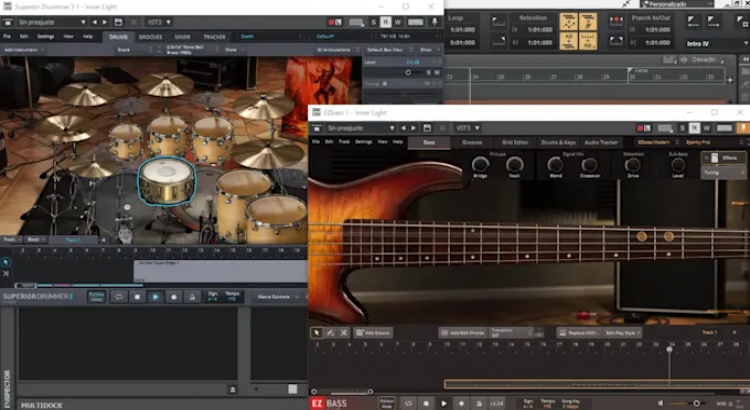Viewport: 750px width, 410px height.
Task: Open Add Instrument dropdown
Action: click(24, 50)
